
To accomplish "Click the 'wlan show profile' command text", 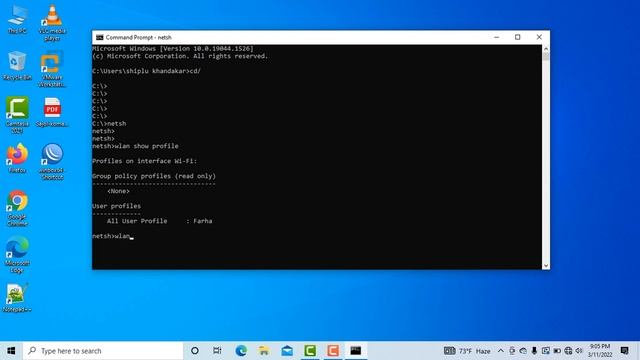I will coord(147,146).
